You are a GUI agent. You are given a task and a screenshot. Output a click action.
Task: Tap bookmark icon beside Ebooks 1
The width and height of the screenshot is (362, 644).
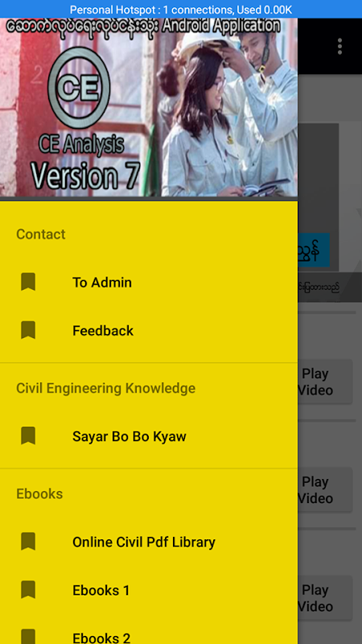tap(28, 590)
